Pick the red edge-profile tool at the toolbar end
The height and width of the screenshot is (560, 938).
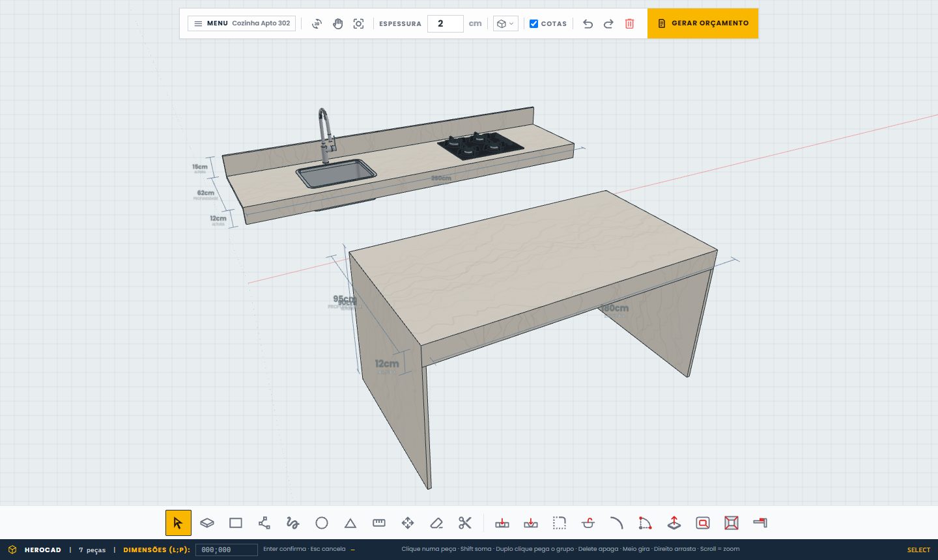[x=760, y=523]
